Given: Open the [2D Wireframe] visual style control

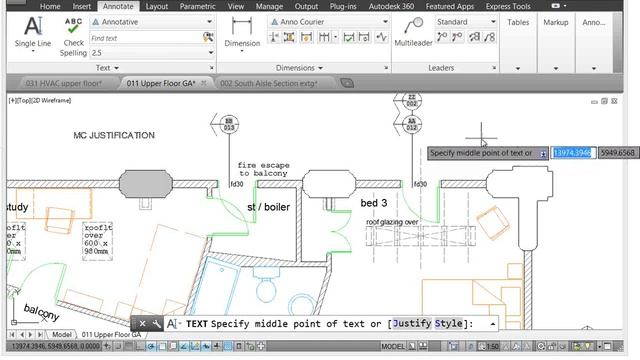Looking at the screenshot, I should (51, 100).
